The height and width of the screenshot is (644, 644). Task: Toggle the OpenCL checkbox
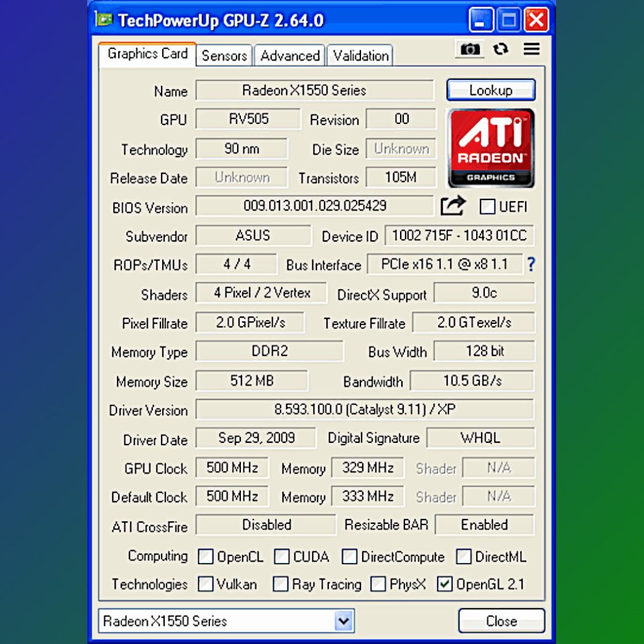pyautogui.click(x=206, y=557)
